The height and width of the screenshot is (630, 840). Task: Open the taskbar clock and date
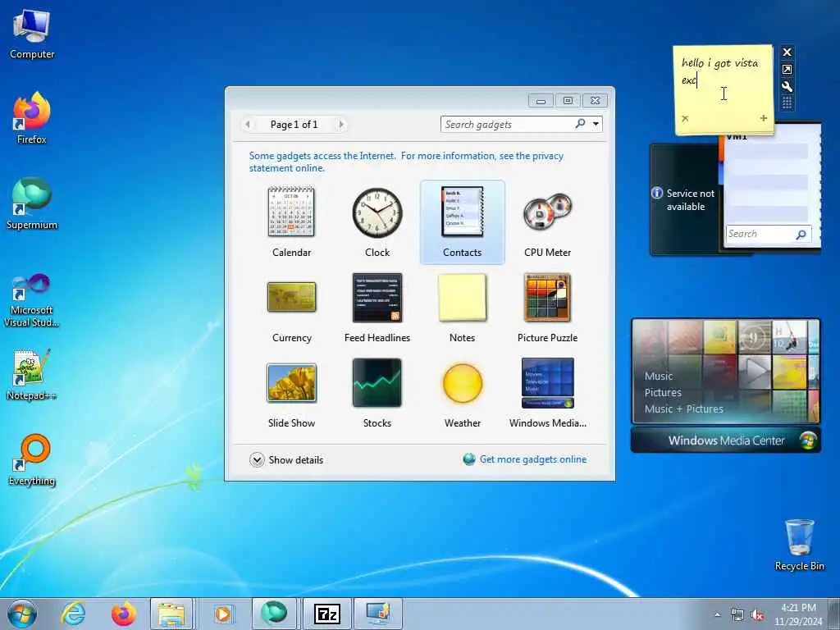pos(798,614)
